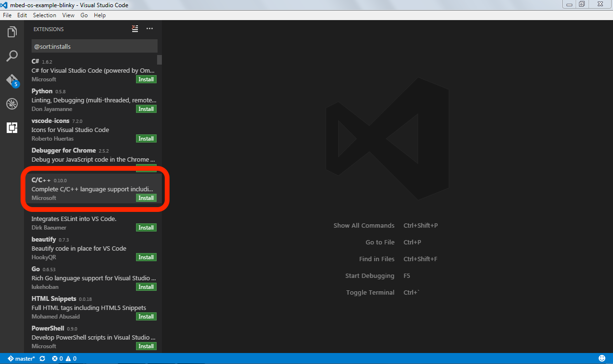Open the Debug view

(x=12, y=104)
